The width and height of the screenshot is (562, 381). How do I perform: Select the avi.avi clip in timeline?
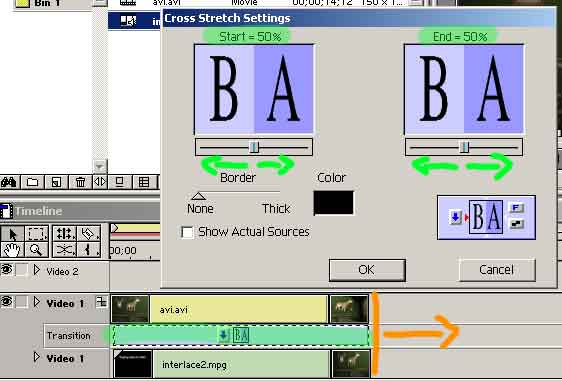click(x=239, y=309)
